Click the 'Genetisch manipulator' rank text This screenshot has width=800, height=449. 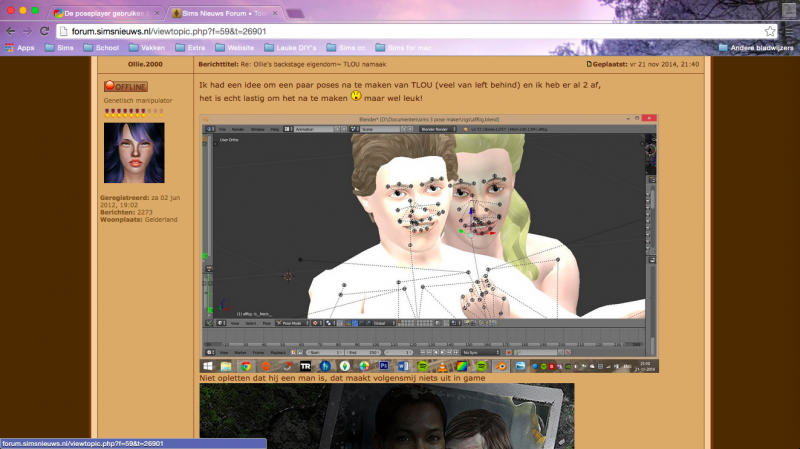click(138, 101)
